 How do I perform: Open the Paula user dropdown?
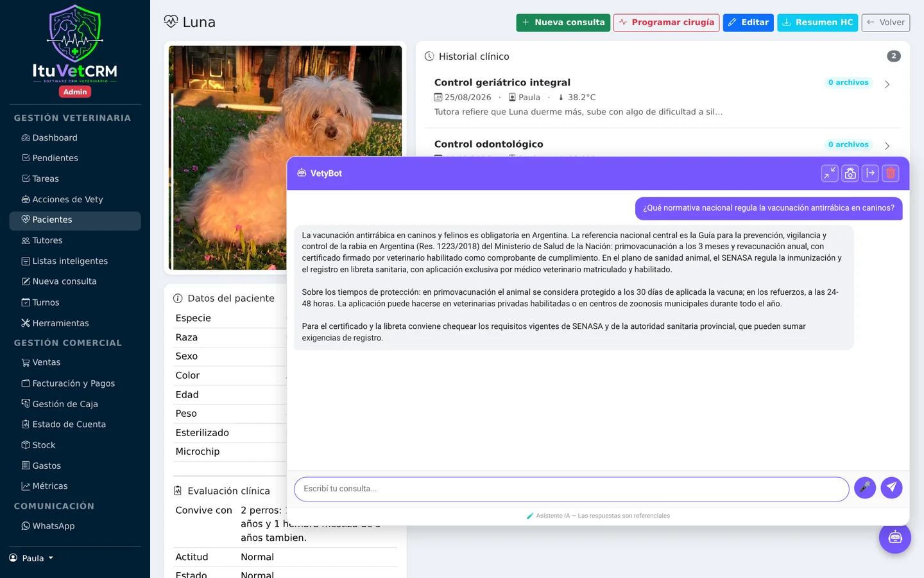click(31, 558)
